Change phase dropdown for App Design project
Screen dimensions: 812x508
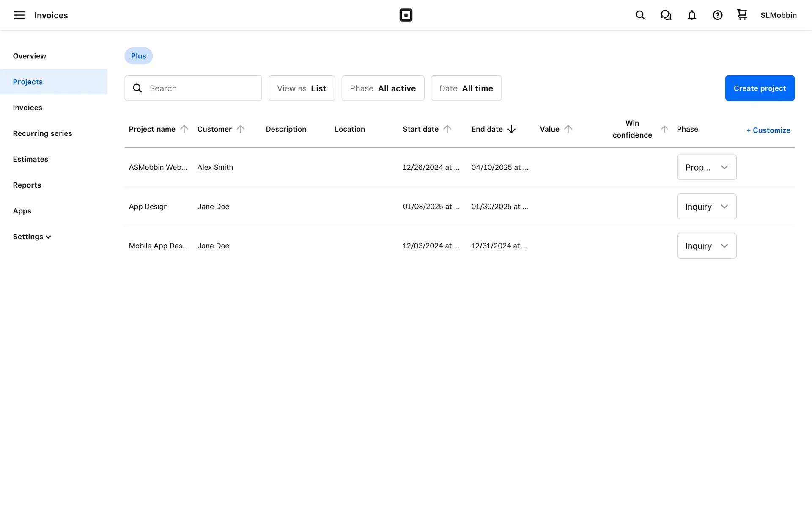[706, 207]
